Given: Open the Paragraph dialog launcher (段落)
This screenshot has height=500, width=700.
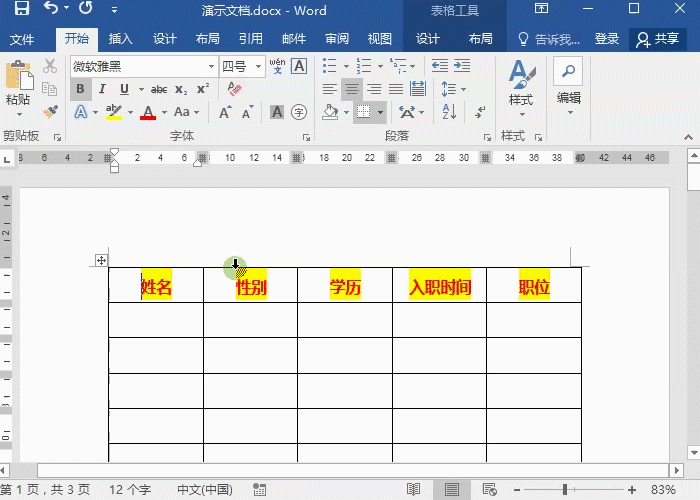Looking at the screenshot, I should (x=487, y=138).
